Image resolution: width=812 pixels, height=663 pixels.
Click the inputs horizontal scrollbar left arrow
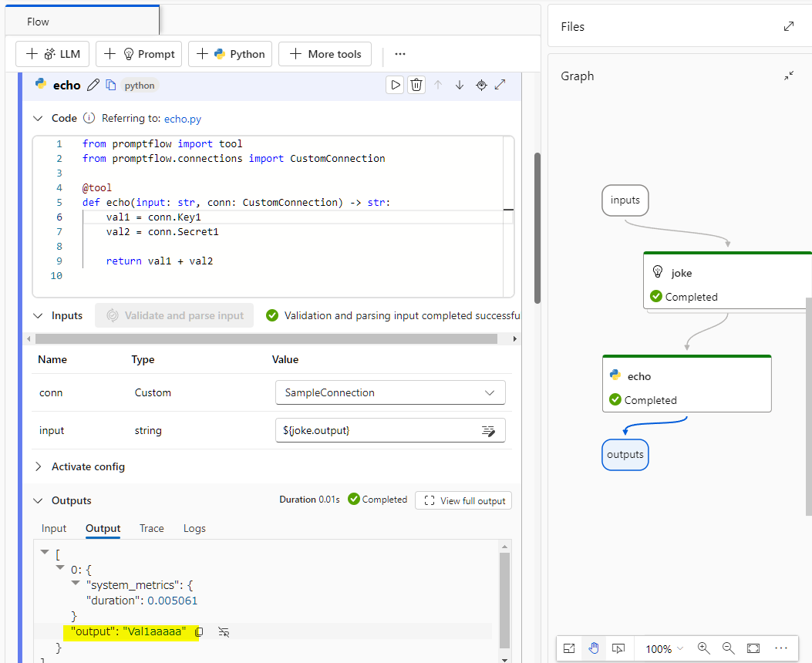pyautogui.click(x=29, y=339)
